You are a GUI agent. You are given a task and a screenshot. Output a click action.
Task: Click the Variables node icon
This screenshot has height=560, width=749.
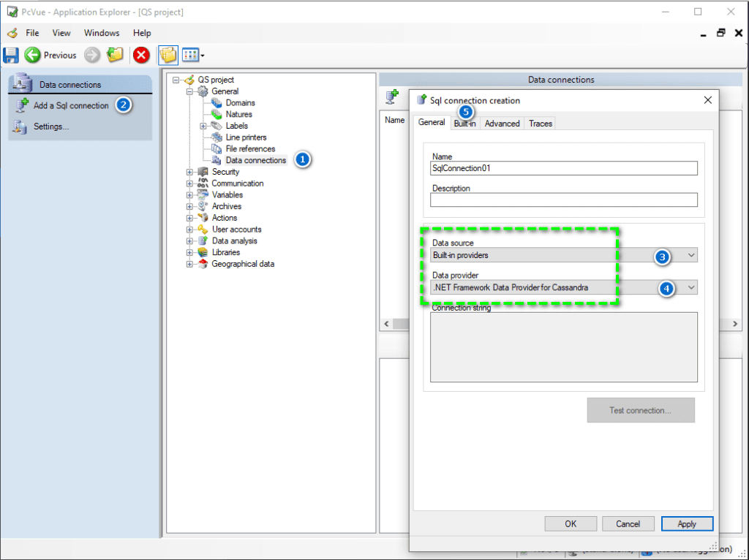pos(203,194)
